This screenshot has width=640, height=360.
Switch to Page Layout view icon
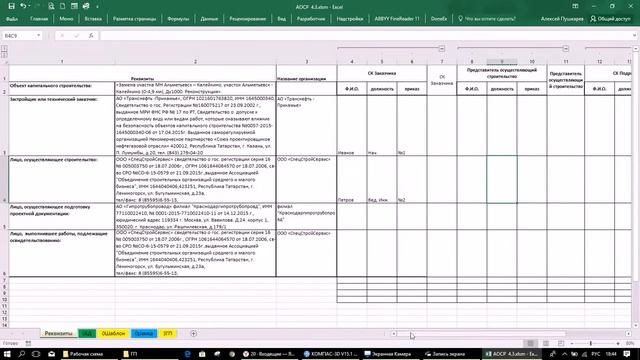click(546, 343)
